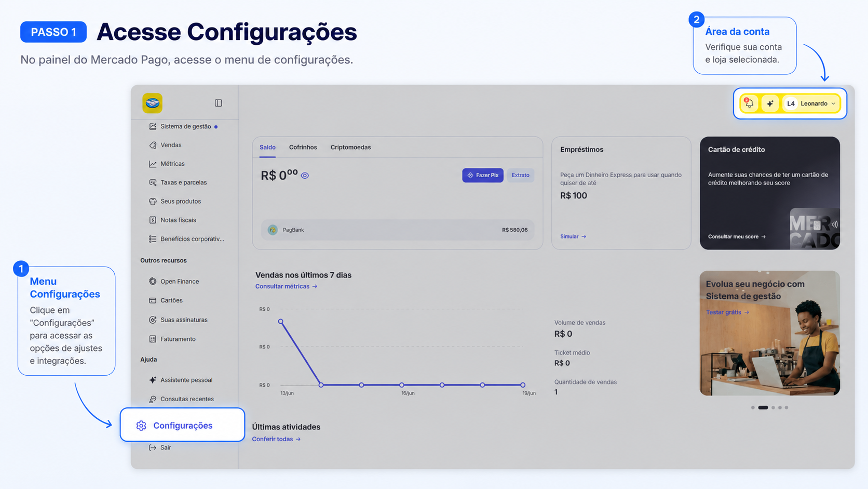This screenshot has width=868, height=489.
Task: Click the Sair label
Action: point(166,447)
